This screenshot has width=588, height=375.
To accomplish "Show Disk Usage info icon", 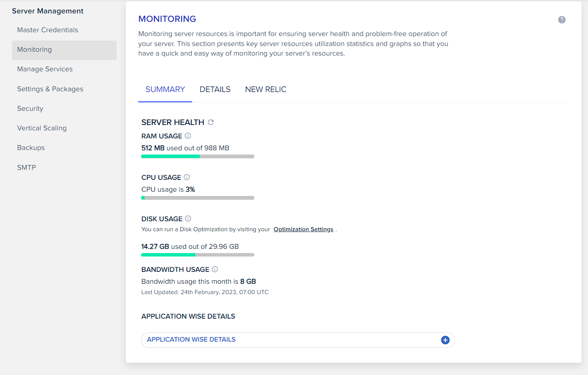I will pyautogui.click(x=188, y=219).
